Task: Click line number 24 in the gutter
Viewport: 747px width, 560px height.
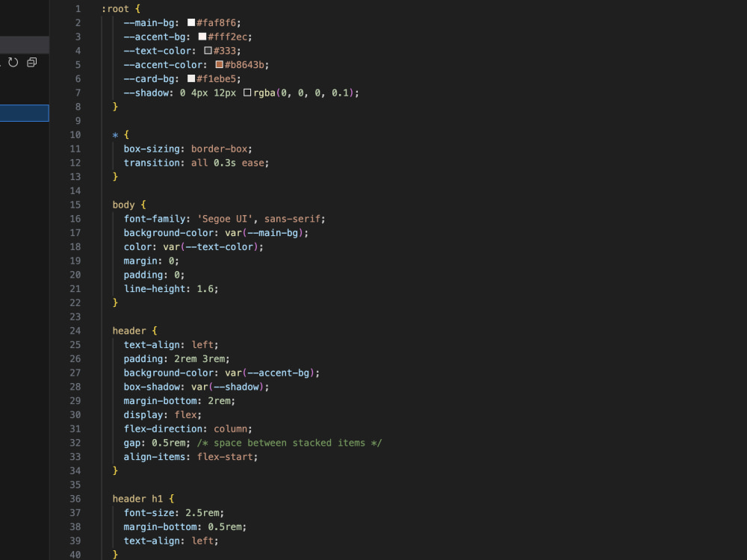Action: pos(75,331)
